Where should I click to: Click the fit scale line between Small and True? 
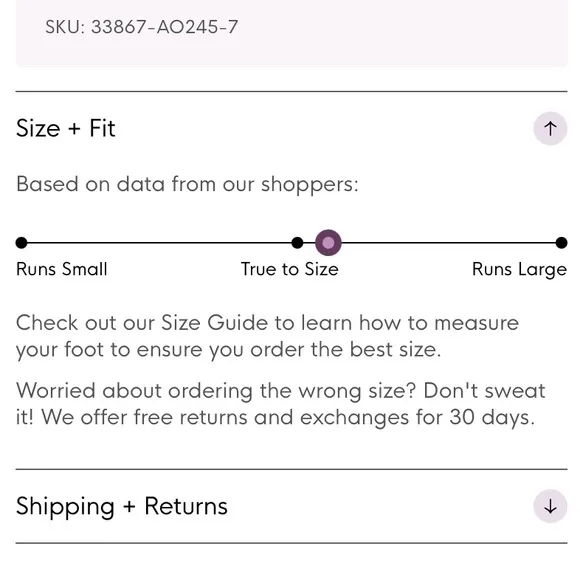(159, 243)
